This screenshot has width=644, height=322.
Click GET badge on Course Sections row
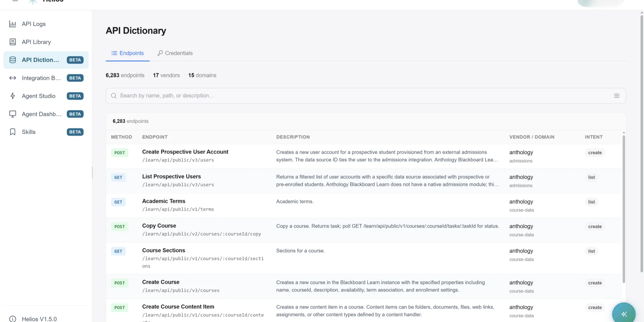118,252
